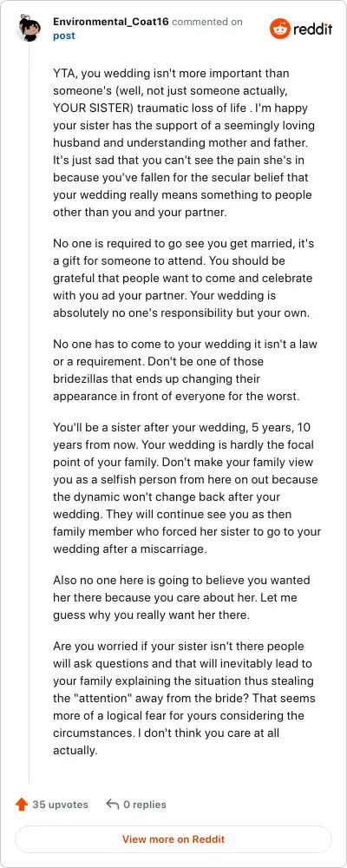Click the "View more on Reddit" button
This screenshot has width=347, height=868.
pos(173,839)
